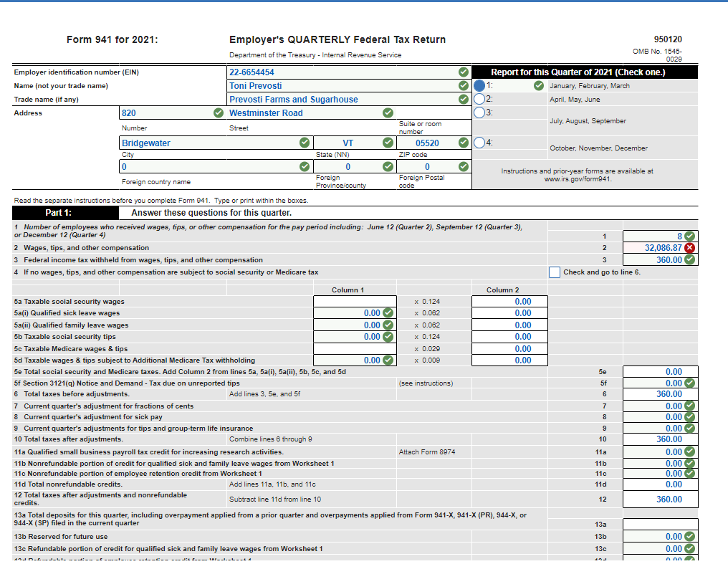Click the www.irs.gov/form941 text
The width and height of the screenshot is (728, 564).
pos(578,178)
